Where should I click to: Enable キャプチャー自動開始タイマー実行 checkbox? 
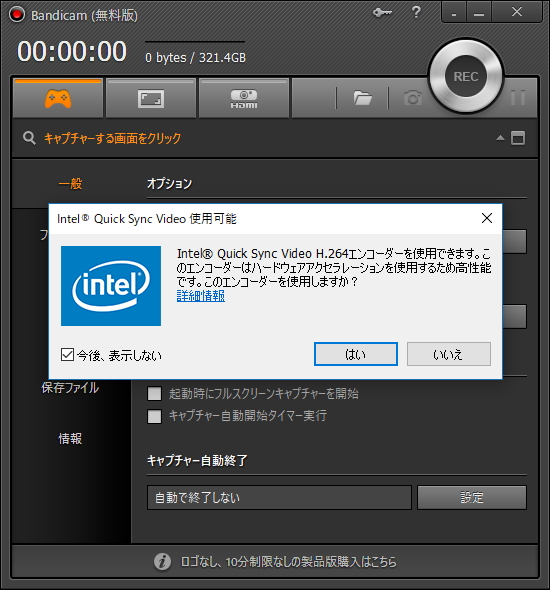[154, 416]
